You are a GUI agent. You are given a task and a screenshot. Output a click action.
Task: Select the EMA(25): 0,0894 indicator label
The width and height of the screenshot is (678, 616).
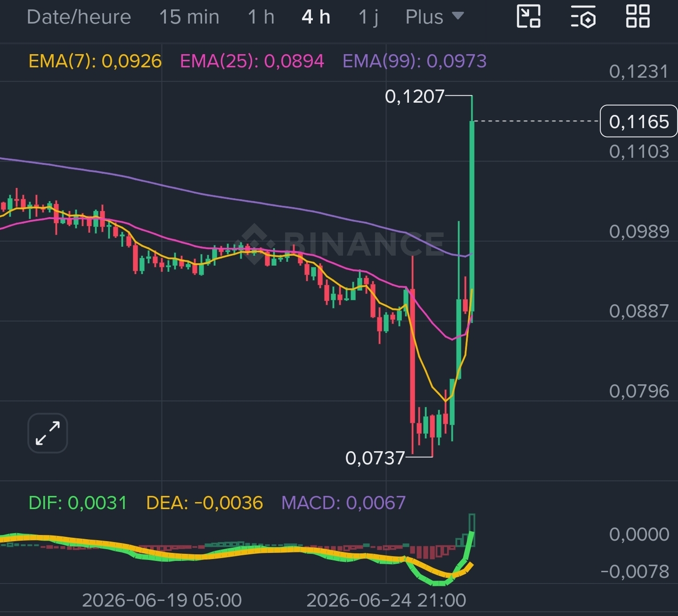tap(252, 61)
